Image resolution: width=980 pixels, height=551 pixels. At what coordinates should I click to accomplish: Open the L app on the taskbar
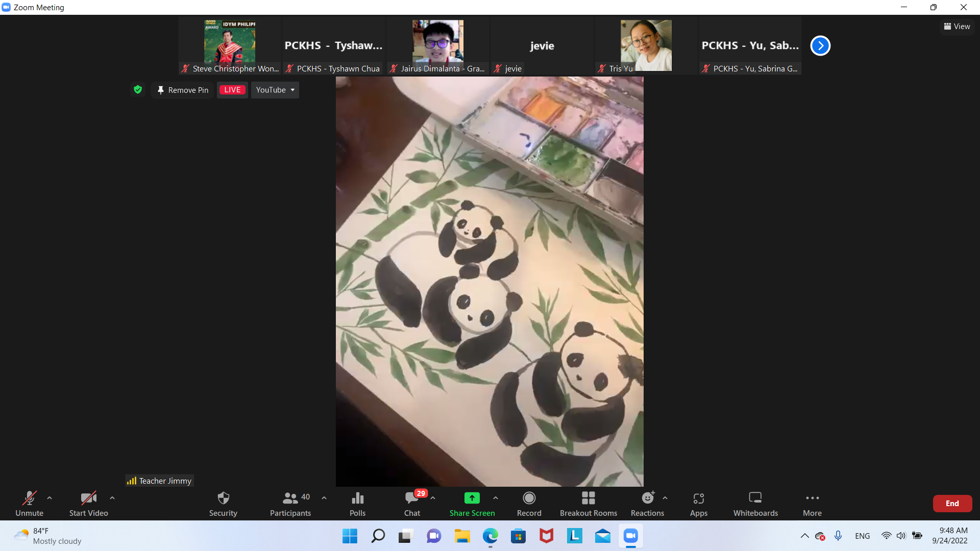574,536
